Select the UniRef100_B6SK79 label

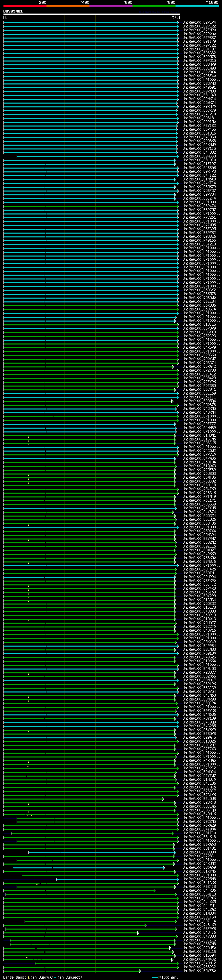tap(199, 110)
